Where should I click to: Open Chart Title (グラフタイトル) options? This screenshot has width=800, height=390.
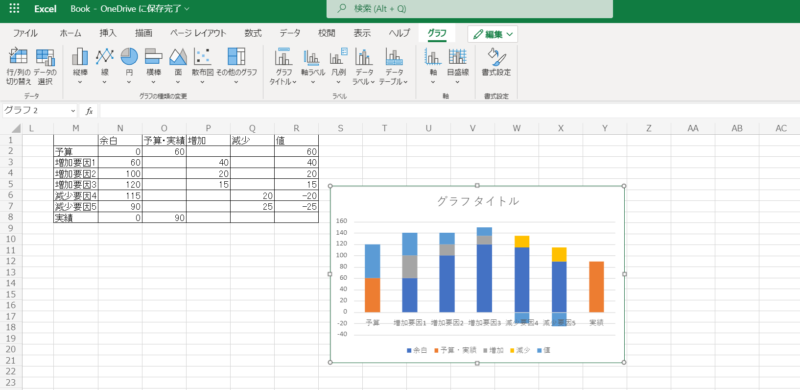[x=283, y=67]
